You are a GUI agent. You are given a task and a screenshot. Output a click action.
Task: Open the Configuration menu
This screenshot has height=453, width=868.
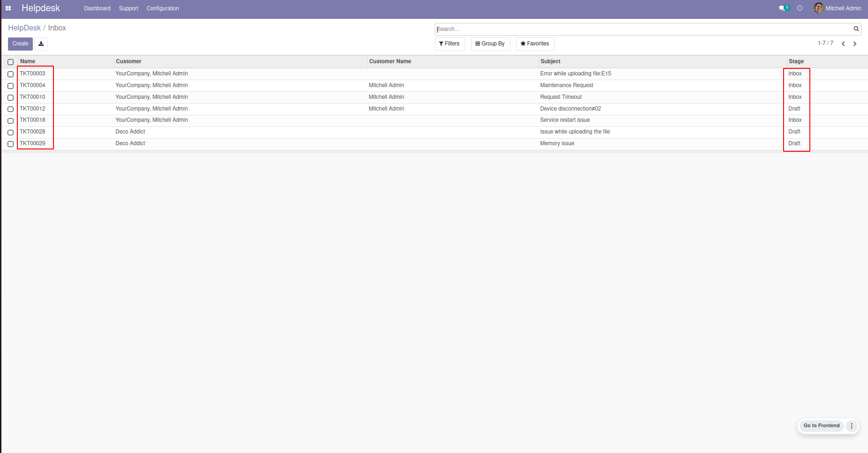coord(163,8)
